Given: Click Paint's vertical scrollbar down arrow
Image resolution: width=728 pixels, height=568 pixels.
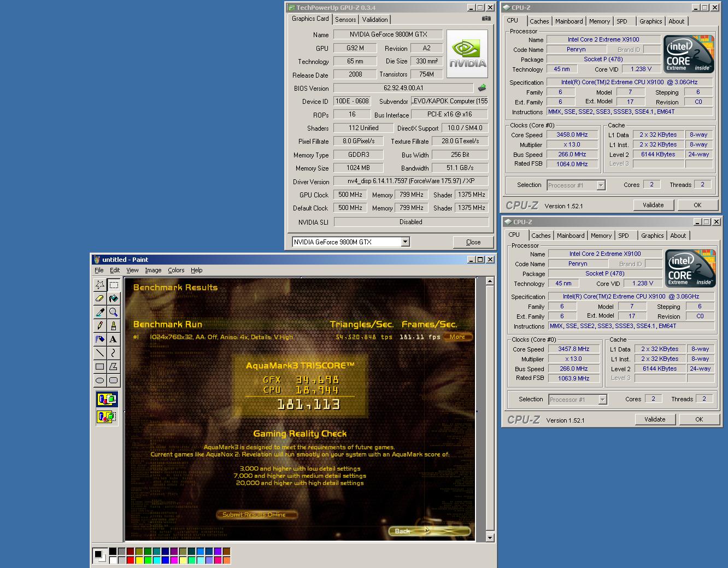Looking at the screenshot, I should (490, 538).
